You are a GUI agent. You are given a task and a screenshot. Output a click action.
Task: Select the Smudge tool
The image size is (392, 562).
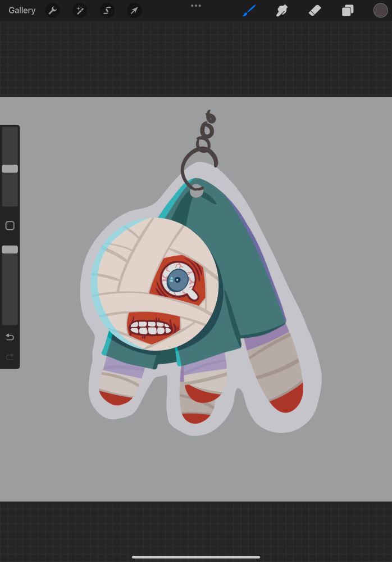click(x=282, y=10)
